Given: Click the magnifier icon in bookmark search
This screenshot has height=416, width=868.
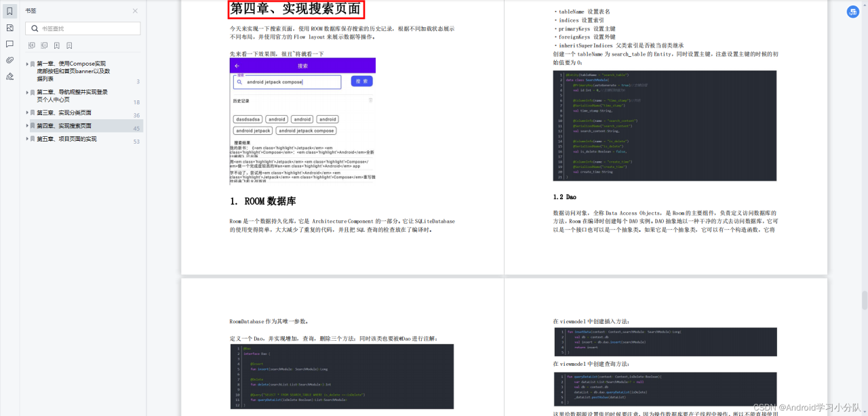Looking at the screenshot, I should tap(35, 28).
